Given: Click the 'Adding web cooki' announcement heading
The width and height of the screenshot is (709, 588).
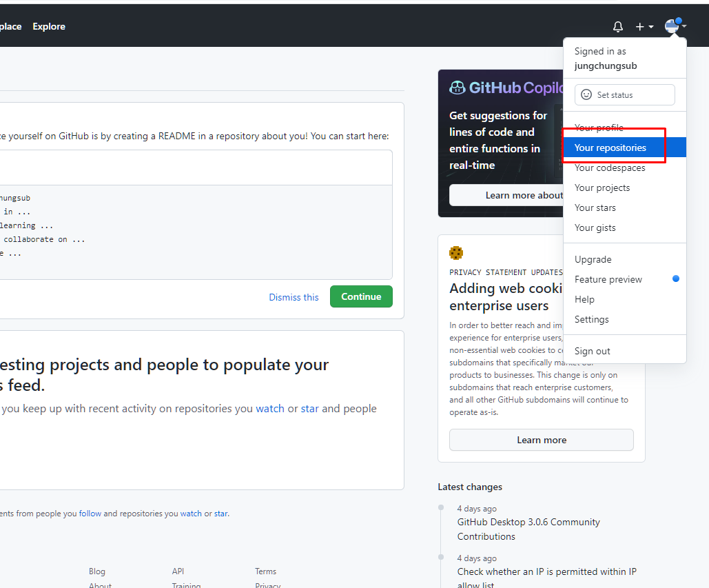Looking at the screenshot, I should click(506, 296).
